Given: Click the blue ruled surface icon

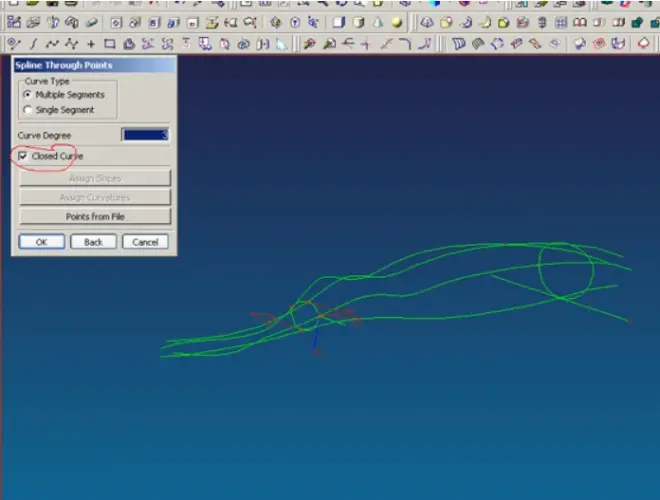Looking at the screenshot, I should pyautogui.click(x=459, y=43).
